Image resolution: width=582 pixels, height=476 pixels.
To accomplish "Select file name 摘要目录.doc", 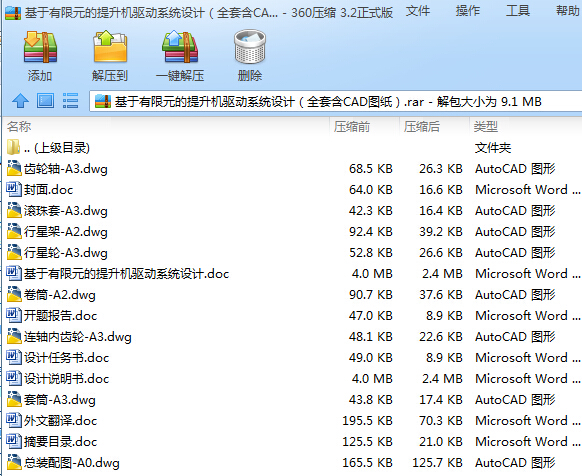I will [x=61, y=441].
